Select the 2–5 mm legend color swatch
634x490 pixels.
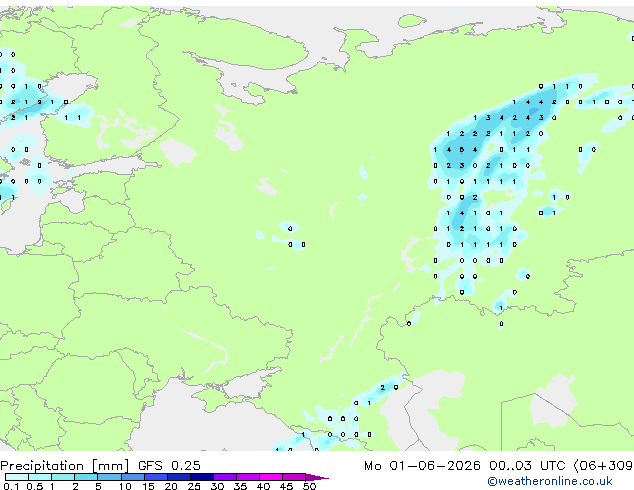(x=86, y=477)
